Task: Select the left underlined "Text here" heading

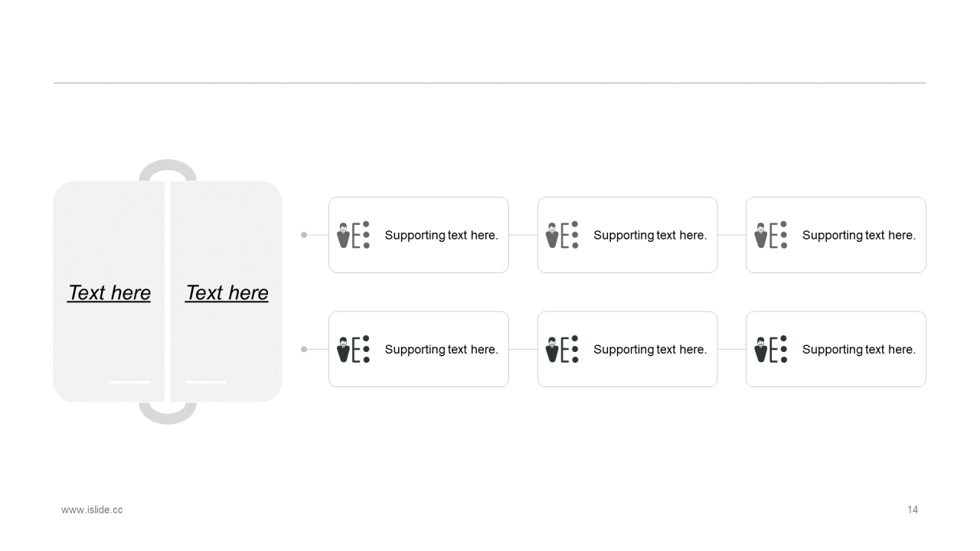Action: pyautogui.click(x=109, y=293)
